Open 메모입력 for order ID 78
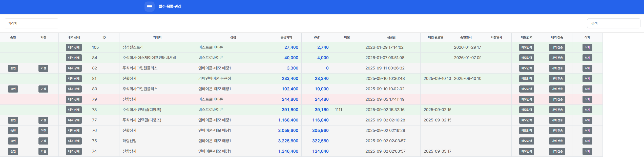Viewport: 644px width, 161px height. pos(526,110)
